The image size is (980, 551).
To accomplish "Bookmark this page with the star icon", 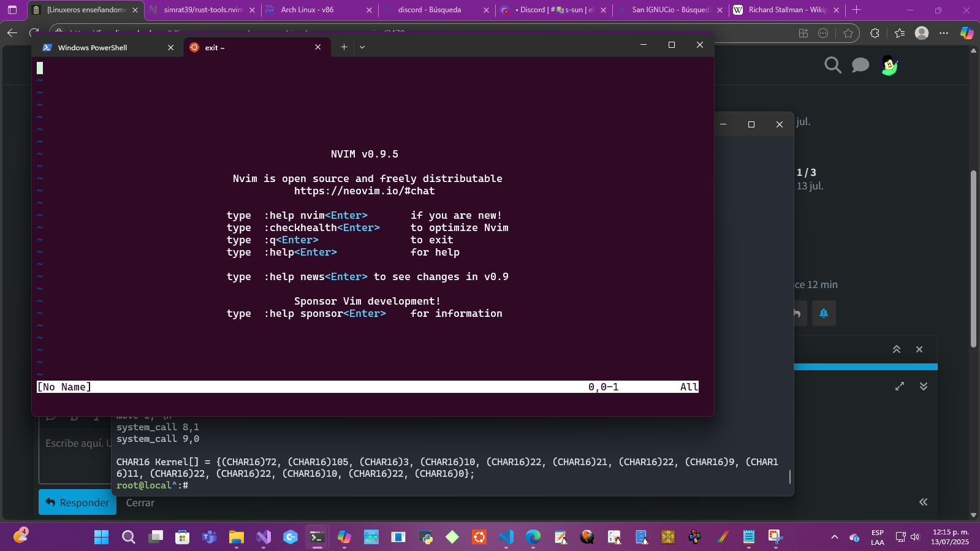I will [x=848, y=33].
